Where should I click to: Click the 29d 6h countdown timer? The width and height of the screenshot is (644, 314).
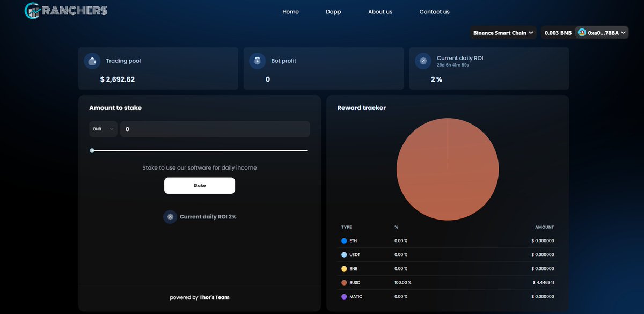tap(453, 65)
